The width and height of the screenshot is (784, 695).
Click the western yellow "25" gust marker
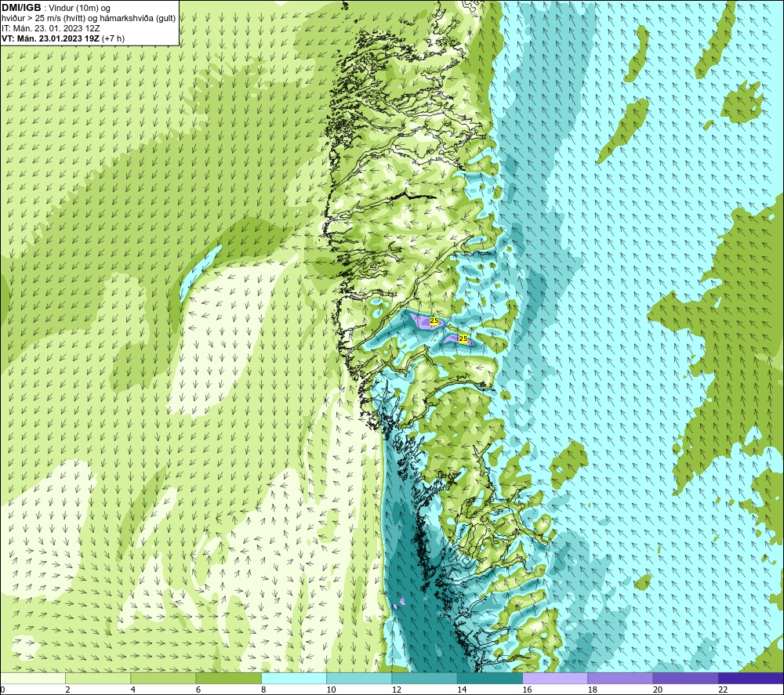[x=434, y=320]
